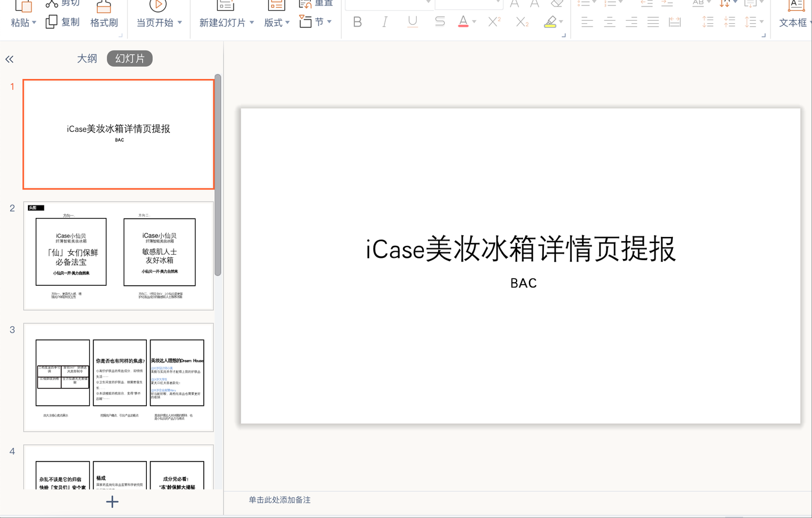Toggle underline on selected text

click(x=412, y=22)
